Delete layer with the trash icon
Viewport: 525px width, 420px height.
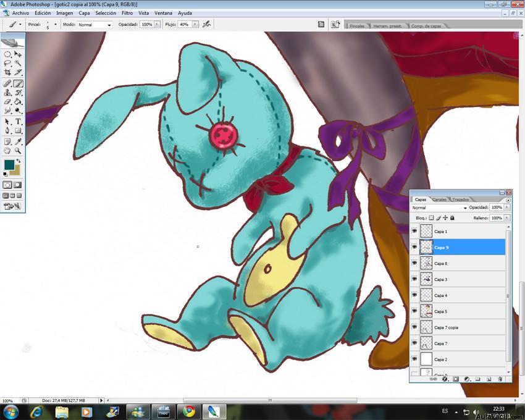click(500, 379)
